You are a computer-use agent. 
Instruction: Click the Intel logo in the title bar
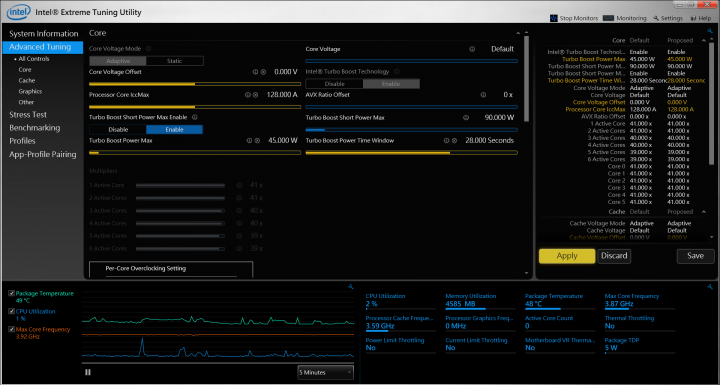click(x=18, y=12)
